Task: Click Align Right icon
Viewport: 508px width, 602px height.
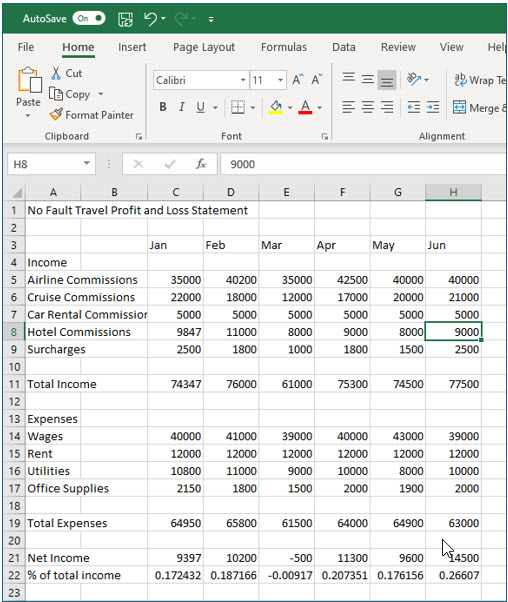Action: point(387,107)
